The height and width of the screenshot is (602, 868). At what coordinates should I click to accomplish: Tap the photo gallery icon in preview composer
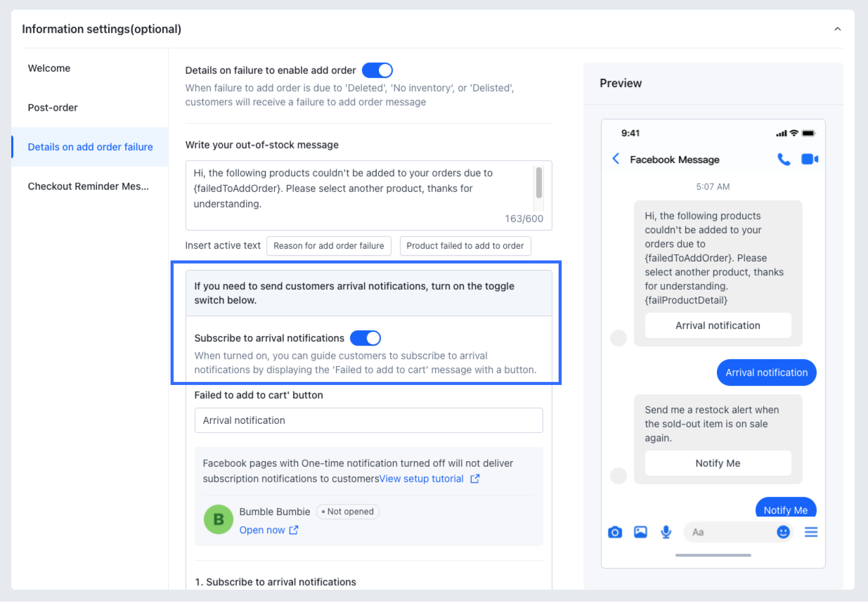(x=640, y=533)
